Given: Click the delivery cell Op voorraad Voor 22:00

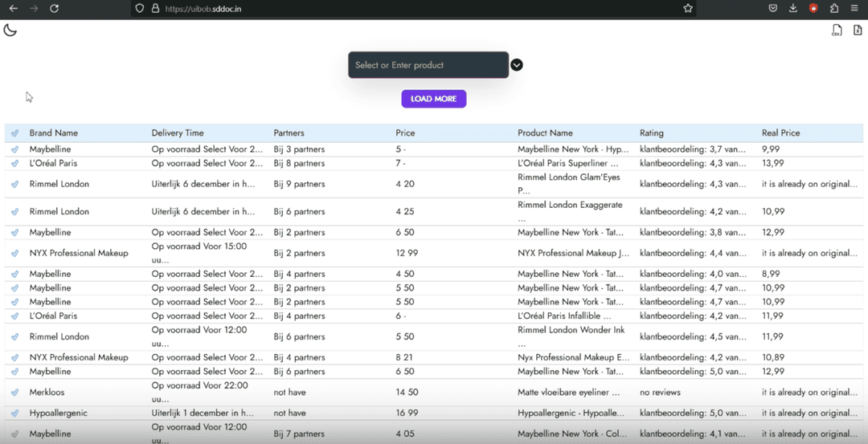Looking at the screenshot, I should 200,392.
